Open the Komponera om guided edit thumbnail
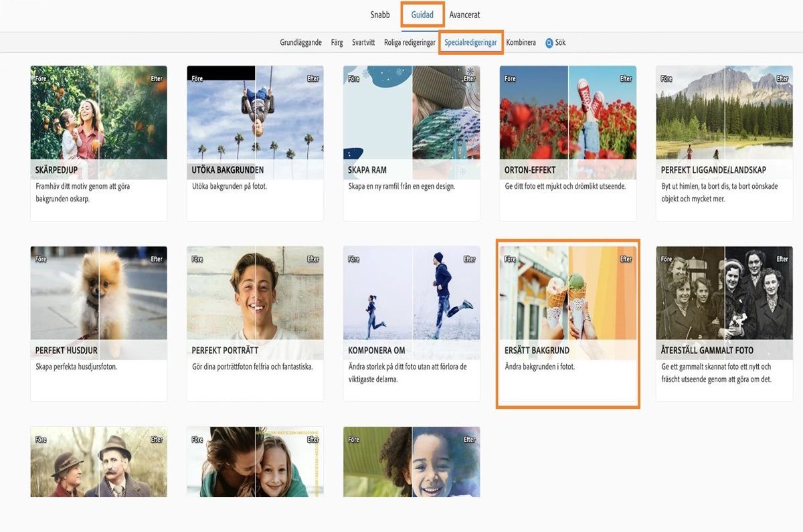 click(x=412, y=303)
